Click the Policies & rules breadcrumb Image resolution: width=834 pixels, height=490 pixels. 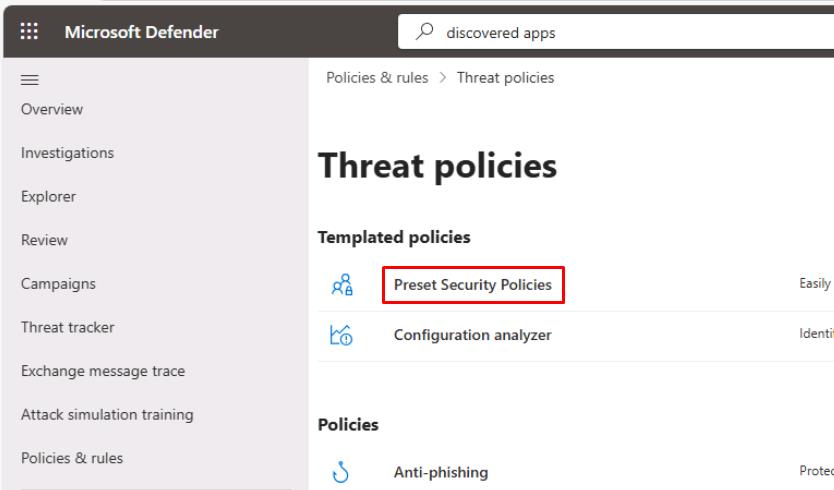(x=376, y=78)
